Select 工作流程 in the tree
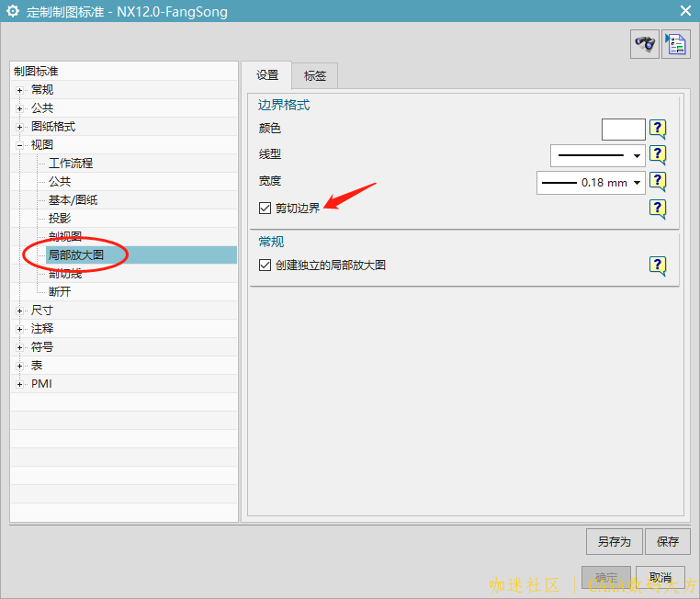 [x=71, y=164]
